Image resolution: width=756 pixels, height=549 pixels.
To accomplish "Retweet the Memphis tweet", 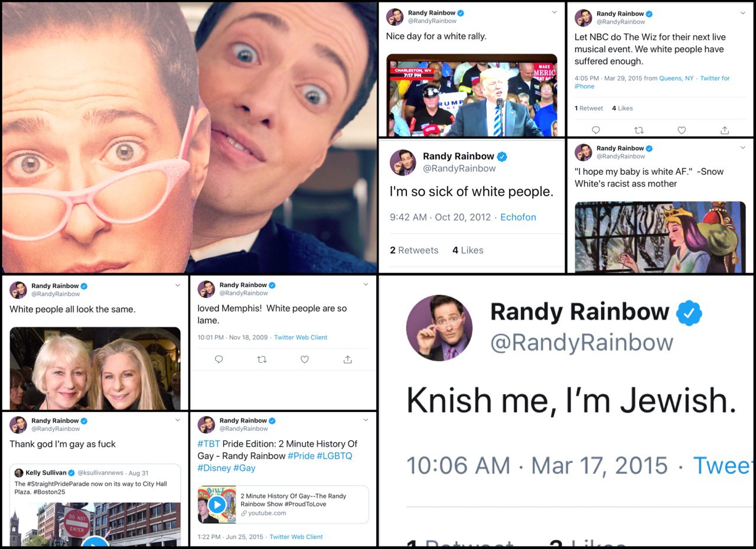I will [262, 359].
